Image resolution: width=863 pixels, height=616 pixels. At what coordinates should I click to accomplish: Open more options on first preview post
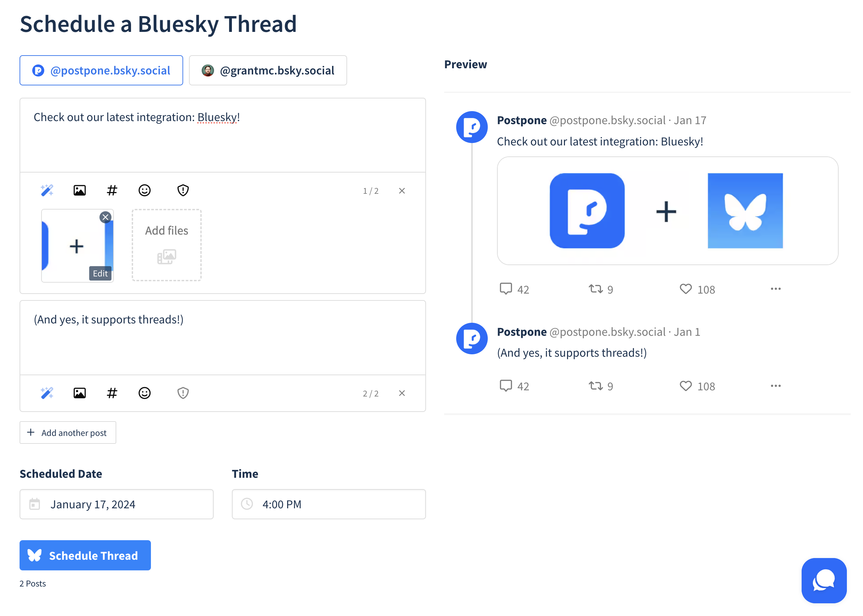(x=776, y=289)
